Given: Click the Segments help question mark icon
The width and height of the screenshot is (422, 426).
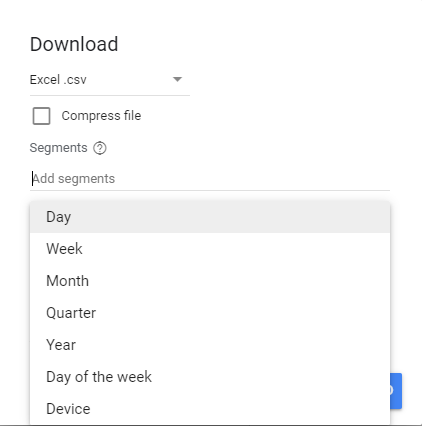Looking at the screenshot, I should 100,148.
